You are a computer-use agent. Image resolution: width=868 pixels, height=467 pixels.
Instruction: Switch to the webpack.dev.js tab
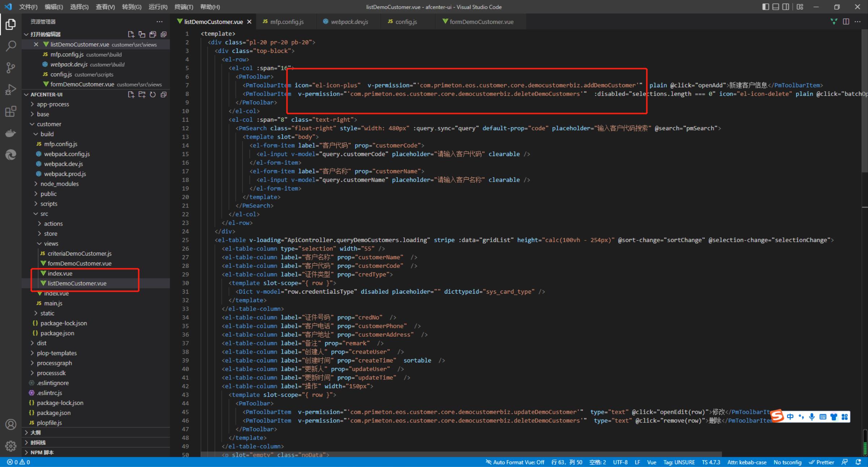click(x=349, y=22)
